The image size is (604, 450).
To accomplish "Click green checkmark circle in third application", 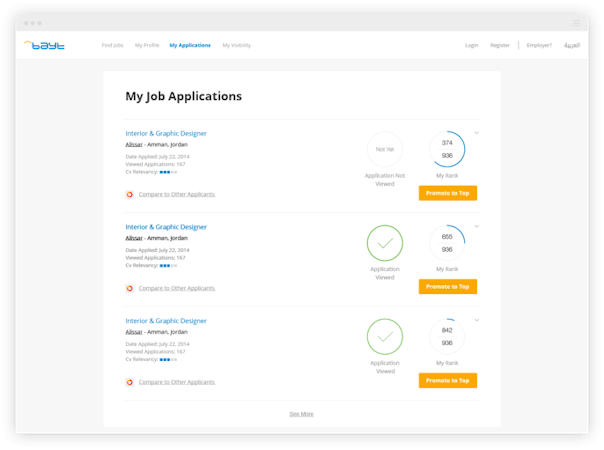I will 385,337.
